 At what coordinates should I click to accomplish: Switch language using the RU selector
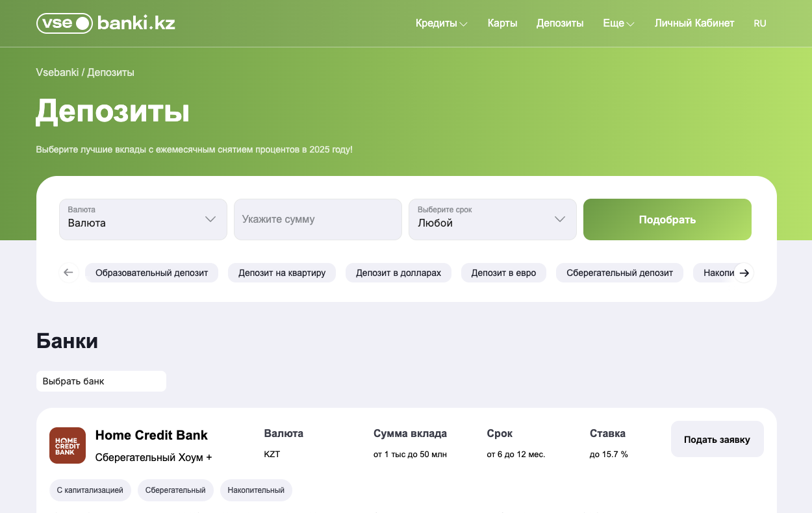coord(759,23)
